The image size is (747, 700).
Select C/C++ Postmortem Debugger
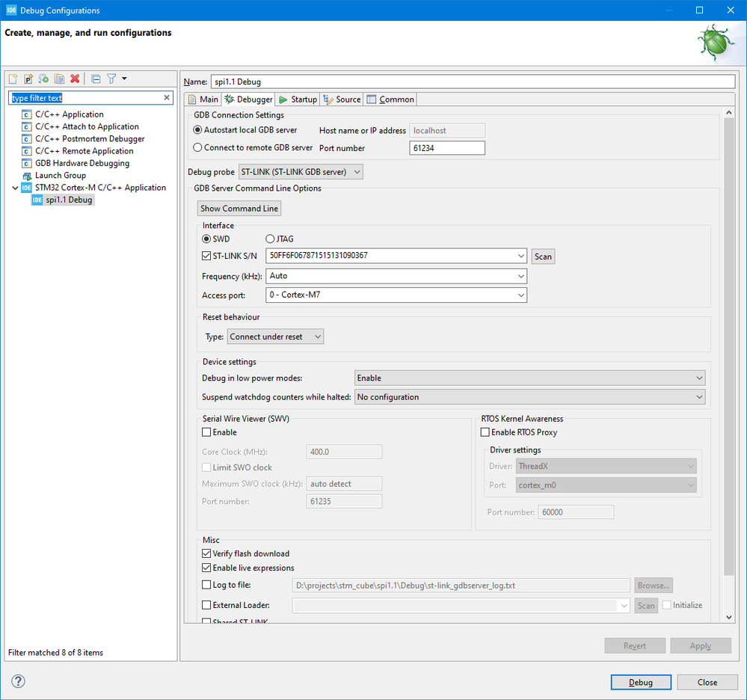point(90,138)
